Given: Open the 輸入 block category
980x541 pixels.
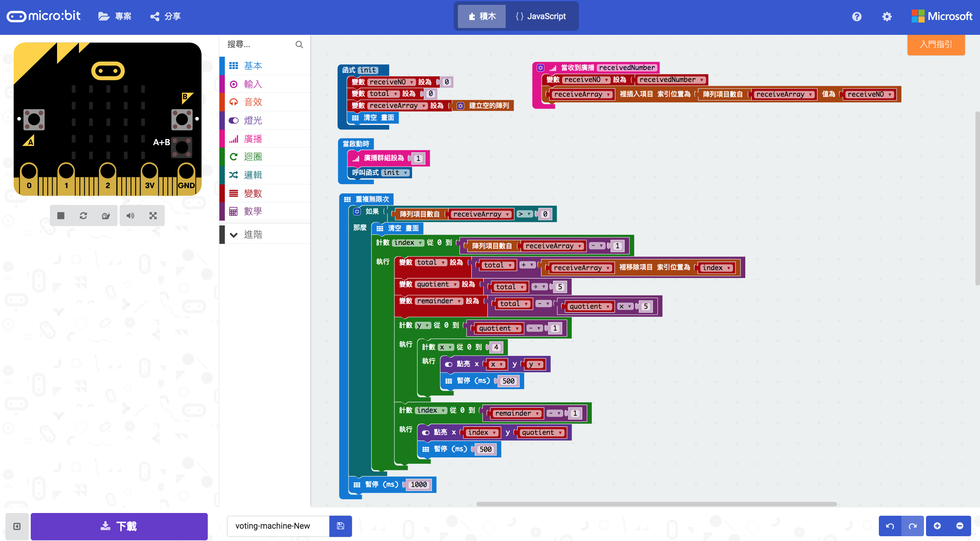Looking at the screenshot, I should pyautogui.click(x=265, y=84).
